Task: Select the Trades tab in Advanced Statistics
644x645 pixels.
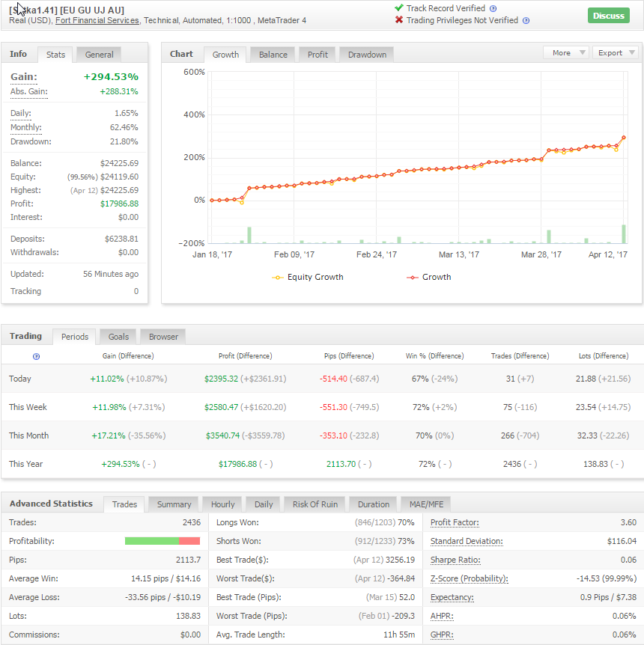Action: click(124, 504)
